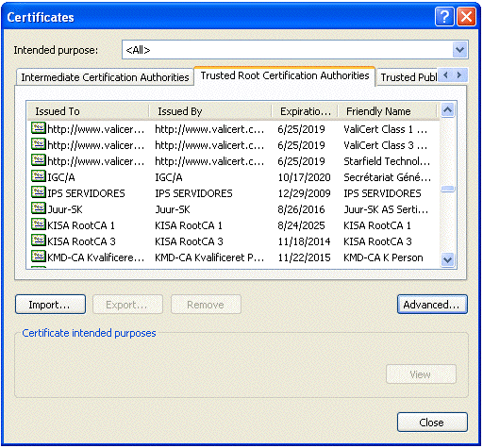483x448 pixels.
Task: Click certificate icon for ValiCert Class 3 row
Action: [39, 144]
